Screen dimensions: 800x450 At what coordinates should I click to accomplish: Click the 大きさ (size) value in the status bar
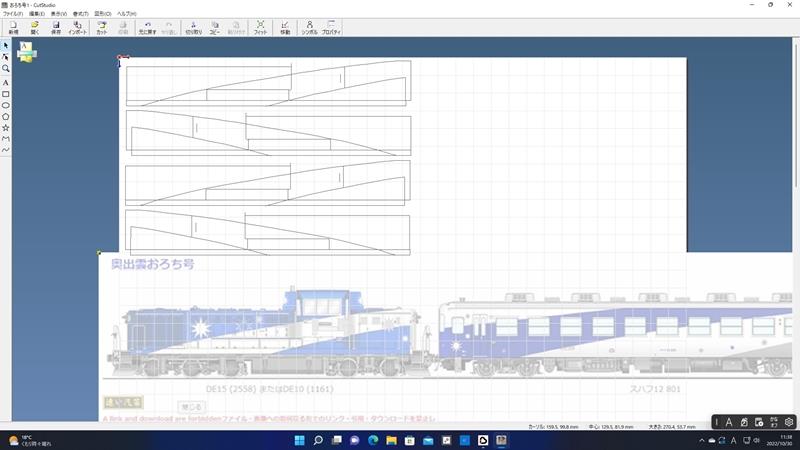pyautogui.click(x=672, y=427)
